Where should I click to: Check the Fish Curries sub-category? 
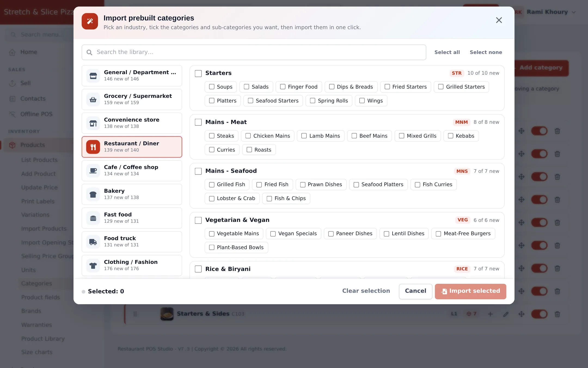coord(417,185)
